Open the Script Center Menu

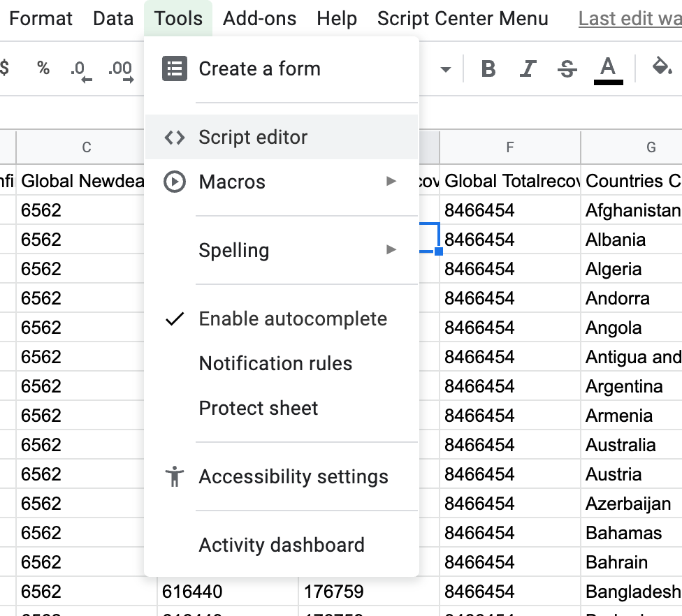(463, 19)
